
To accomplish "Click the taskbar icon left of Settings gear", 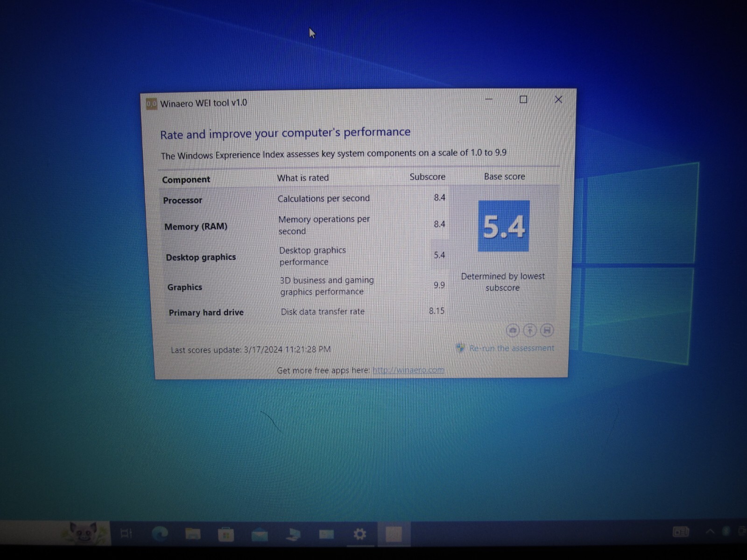I will tap(326, 533).
